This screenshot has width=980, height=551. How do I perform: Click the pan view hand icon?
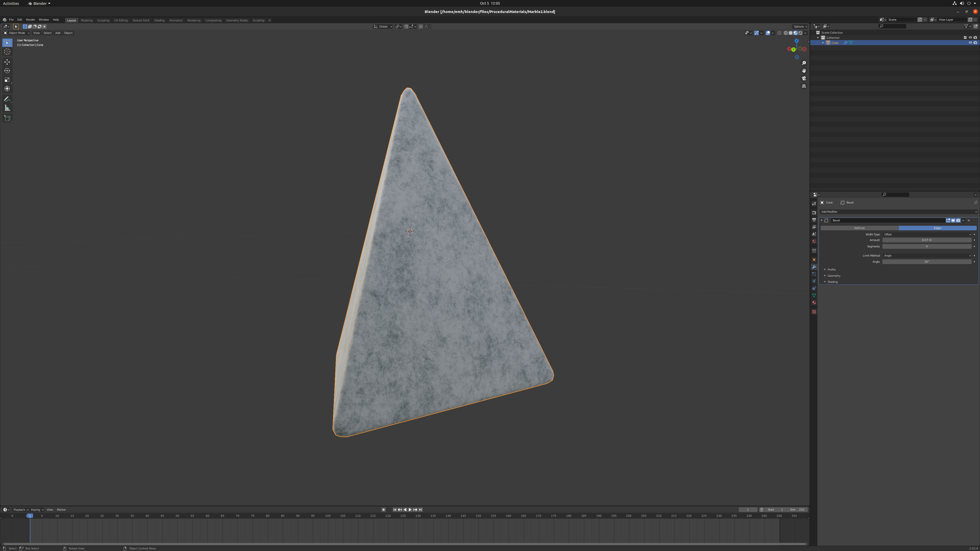pyautogui.click(x=804, y=71)
